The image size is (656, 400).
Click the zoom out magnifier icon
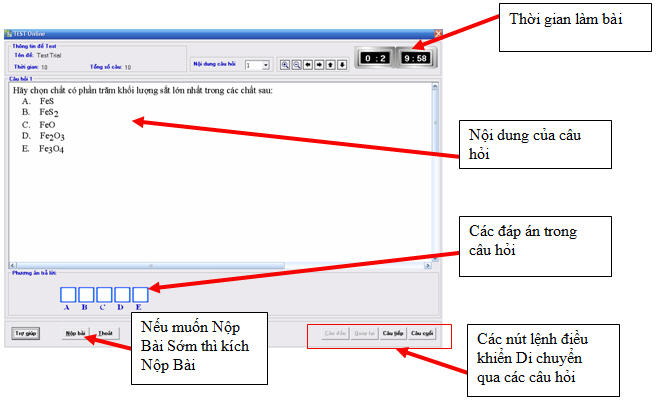(297, 65)
